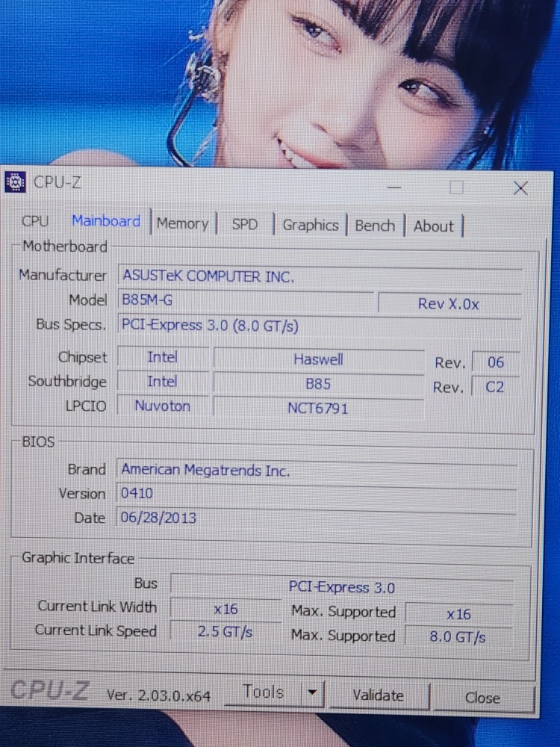
Task: Click the CPU-Z app icon in title bar
Action: click(15, 182)
